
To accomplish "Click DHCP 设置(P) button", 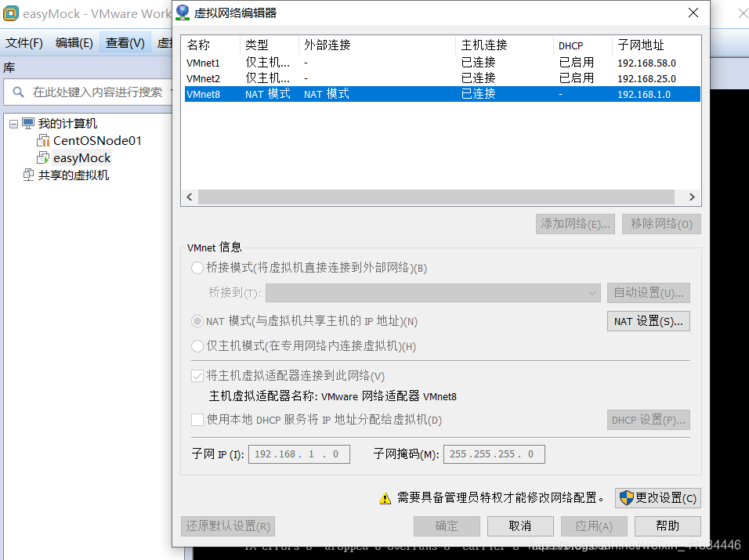I will [649, 420].
